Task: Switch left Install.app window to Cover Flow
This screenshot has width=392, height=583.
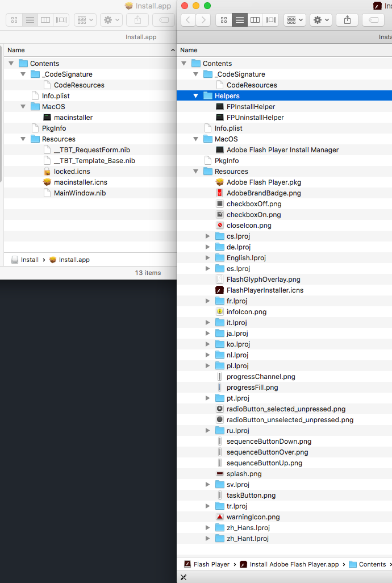Action: click(x=61, y=20)
